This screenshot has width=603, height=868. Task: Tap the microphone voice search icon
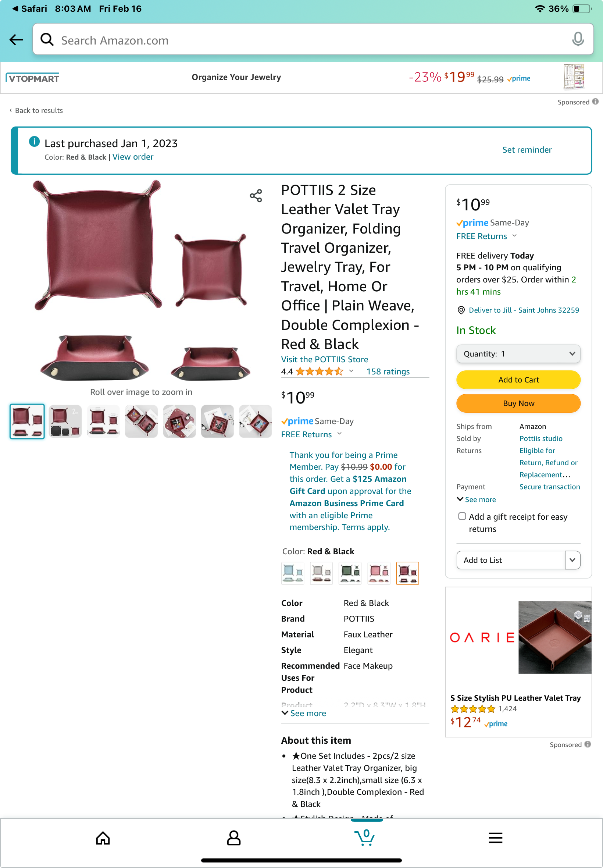pos(578,39)
